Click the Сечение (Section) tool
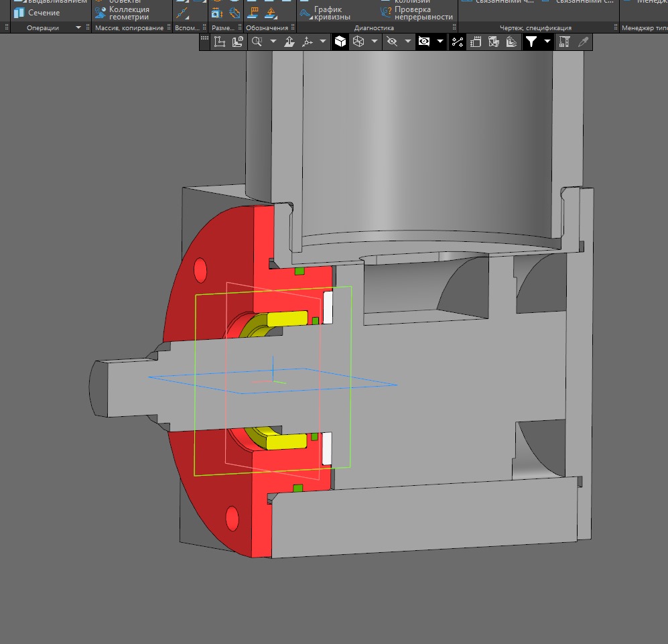The height and width of the screenshot is (644, 668). point(37,13)
